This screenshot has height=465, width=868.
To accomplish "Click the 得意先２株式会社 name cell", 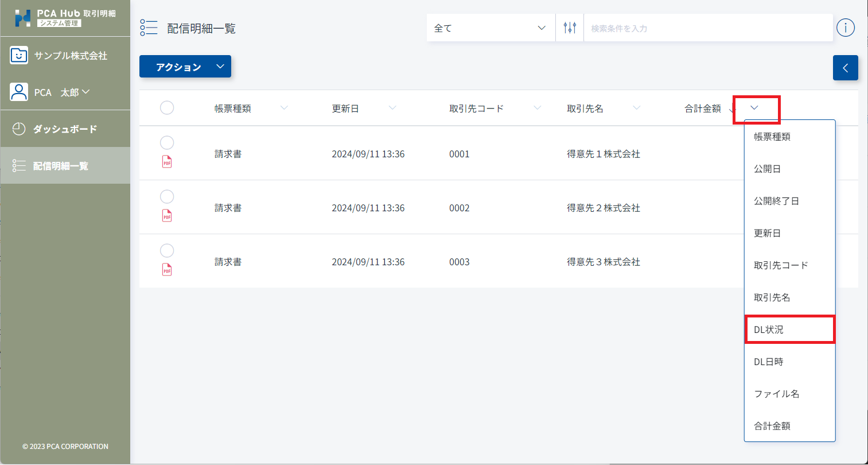I will click(604, 208).
